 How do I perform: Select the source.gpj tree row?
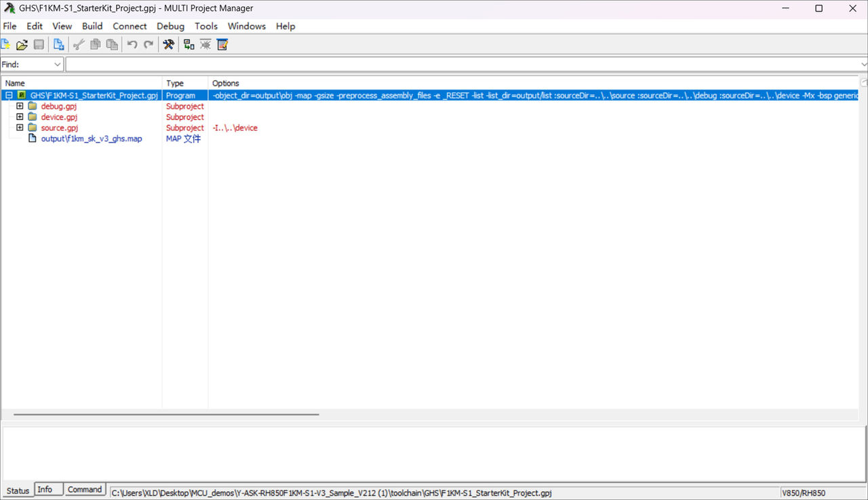click(59, 128)
